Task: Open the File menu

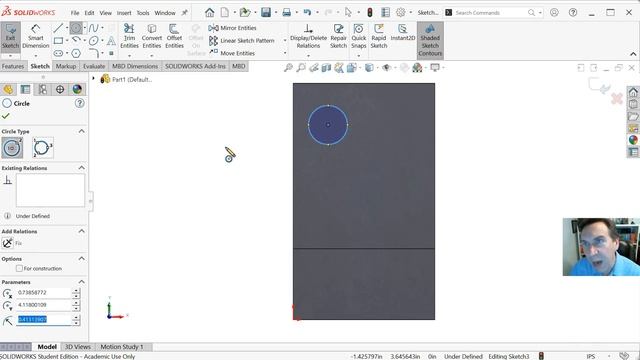Action: 75,13
